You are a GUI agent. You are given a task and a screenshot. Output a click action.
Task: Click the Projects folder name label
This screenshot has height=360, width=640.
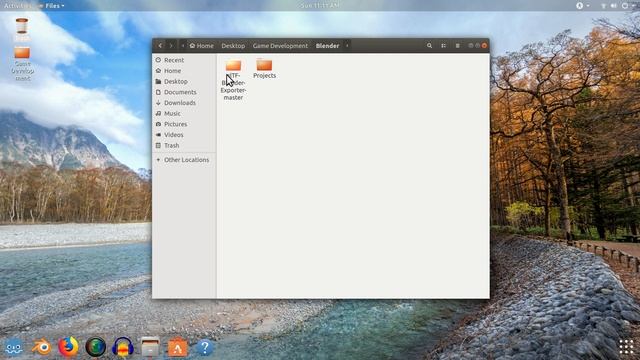(x=264, y=76)
